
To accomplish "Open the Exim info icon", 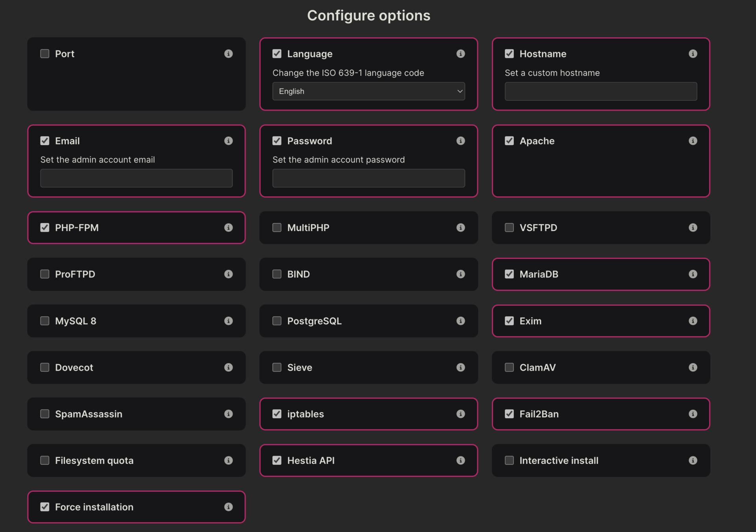I will (693, 321).
